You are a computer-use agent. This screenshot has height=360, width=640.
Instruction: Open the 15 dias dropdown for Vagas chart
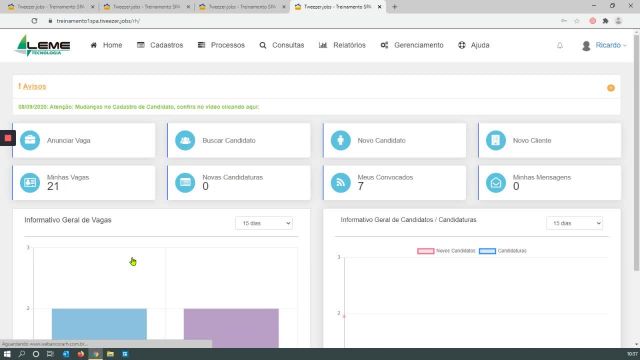(x=264, y=223)
